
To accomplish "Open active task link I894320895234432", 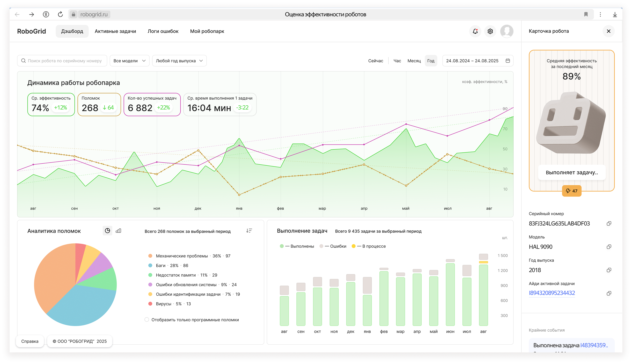I will click(x=552, y=293).
